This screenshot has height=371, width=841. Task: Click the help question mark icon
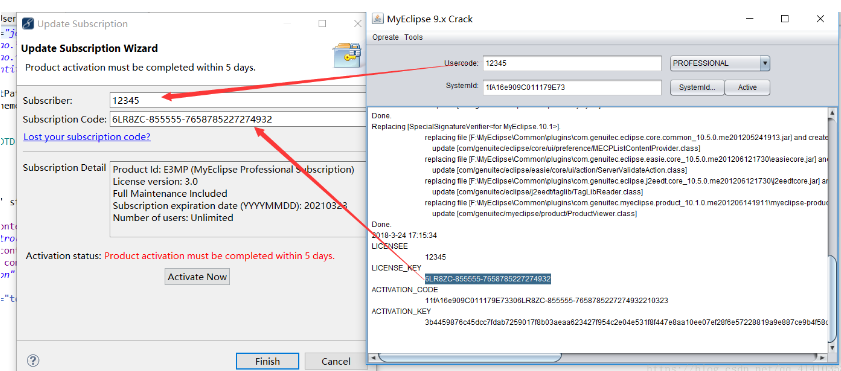(x=33, y=361)
